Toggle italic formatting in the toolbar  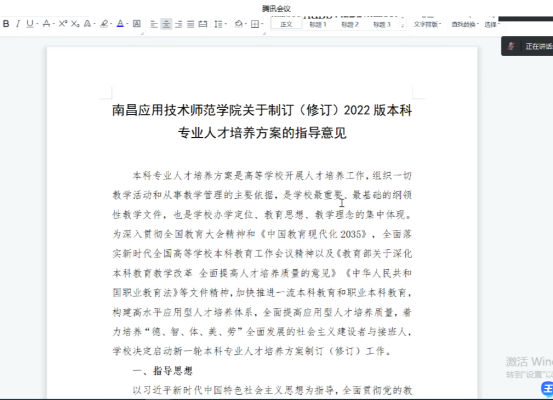click(18, 24)
